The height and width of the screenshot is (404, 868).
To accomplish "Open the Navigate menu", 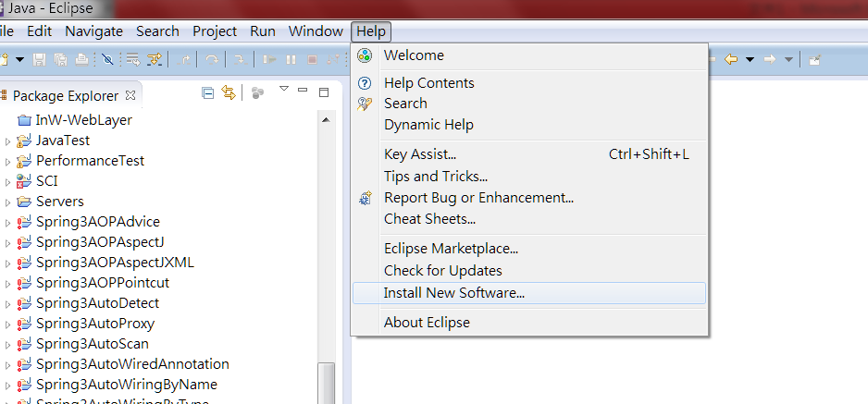I will pos(94,31).
